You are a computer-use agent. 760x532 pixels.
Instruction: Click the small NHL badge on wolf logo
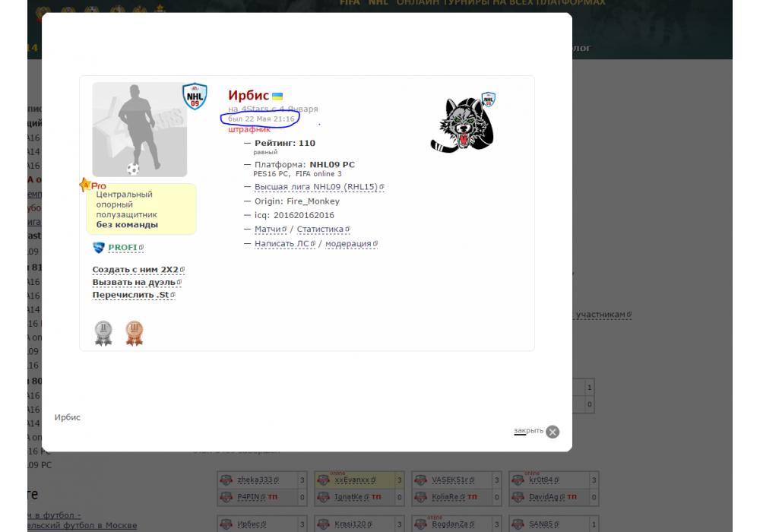coord(488,99)
